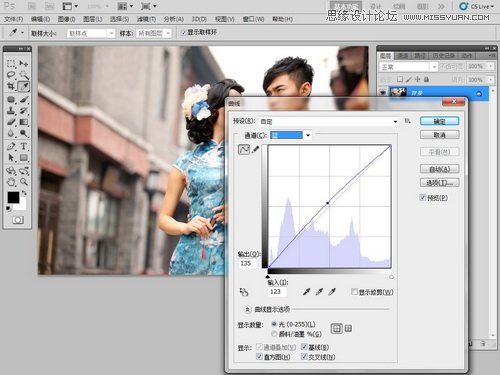Screen dimensions: 500x375
Task: Select the Clone Stamp tool
Action: pos(11,110)
